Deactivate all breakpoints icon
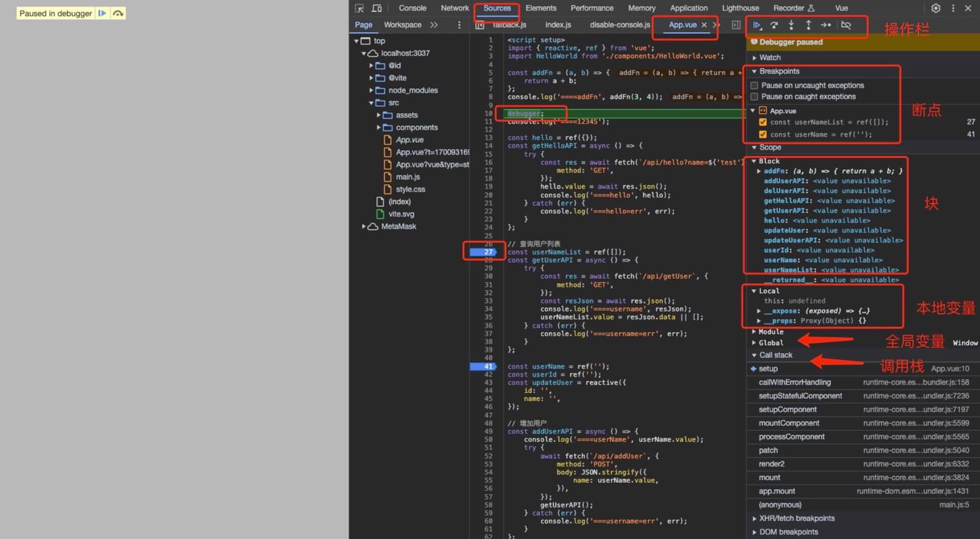The width and height of the screenshot is (980, 539). point(846,25)
